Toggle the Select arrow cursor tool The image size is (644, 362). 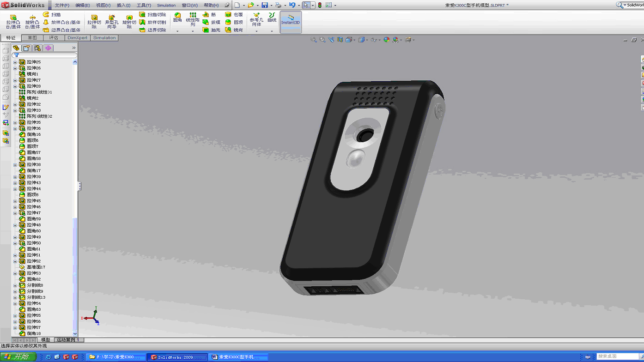(306, 5)
